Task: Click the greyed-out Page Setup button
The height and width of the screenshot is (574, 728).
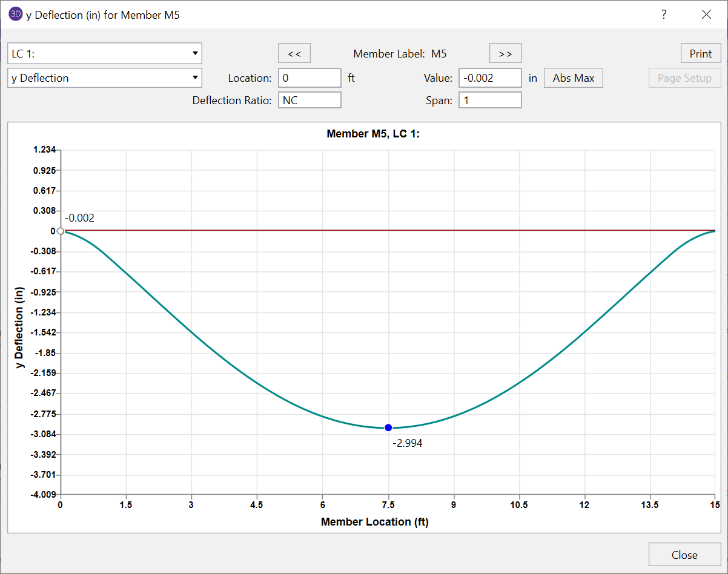Action: coord(684,78)
